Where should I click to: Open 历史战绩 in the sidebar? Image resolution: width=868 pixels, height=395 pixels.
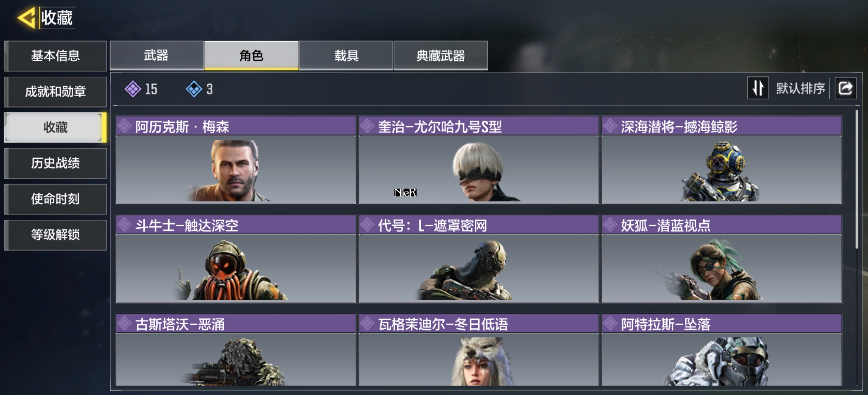click(x=56, y=163)
